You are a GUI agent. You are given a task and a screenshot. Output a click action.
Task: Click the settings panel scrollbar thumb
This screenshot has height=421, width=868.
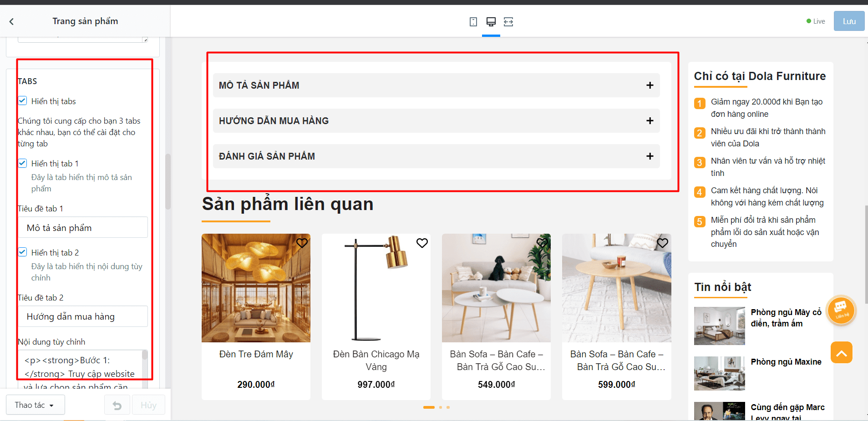168,181
